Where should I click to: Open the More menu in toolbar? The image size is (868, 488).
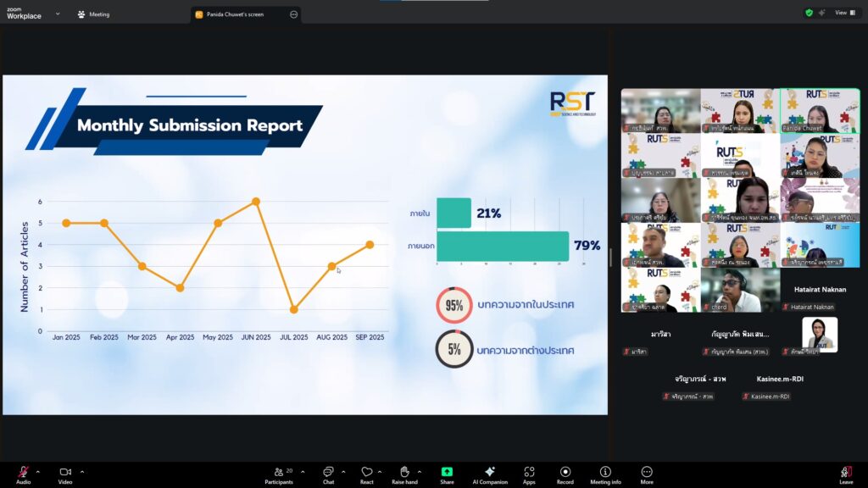pyautogui.click(x=647, y=473)
